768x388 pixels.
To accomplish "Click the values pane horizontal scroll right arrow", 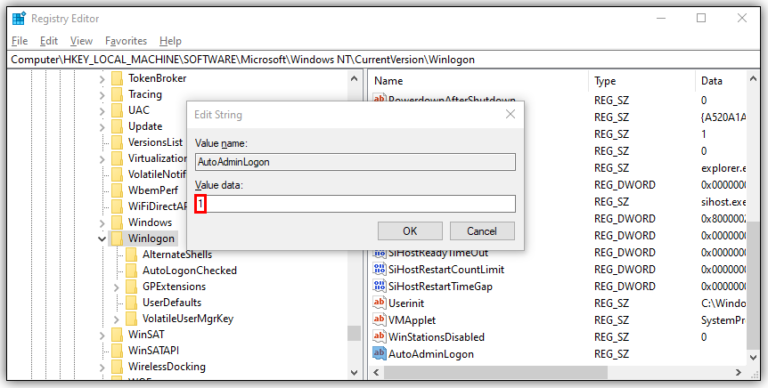I will [739, 373].
